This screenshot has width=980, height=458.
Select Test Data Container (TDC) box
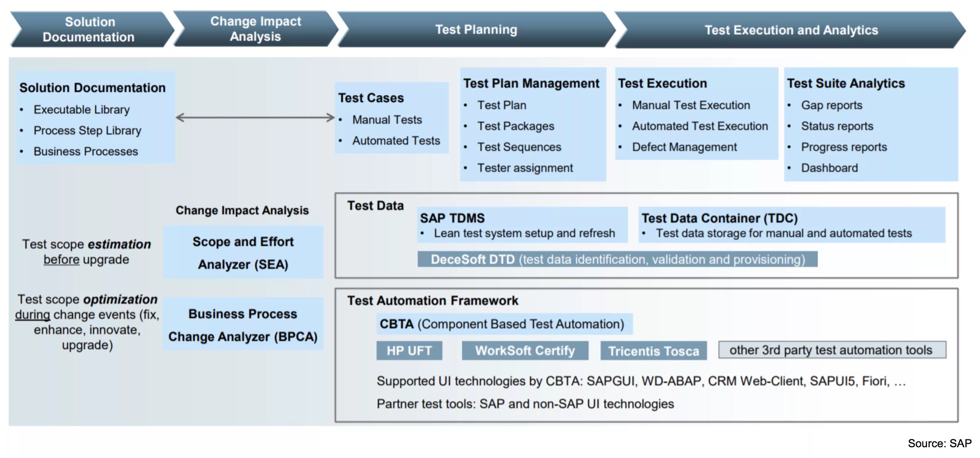[x=791, y=225]
